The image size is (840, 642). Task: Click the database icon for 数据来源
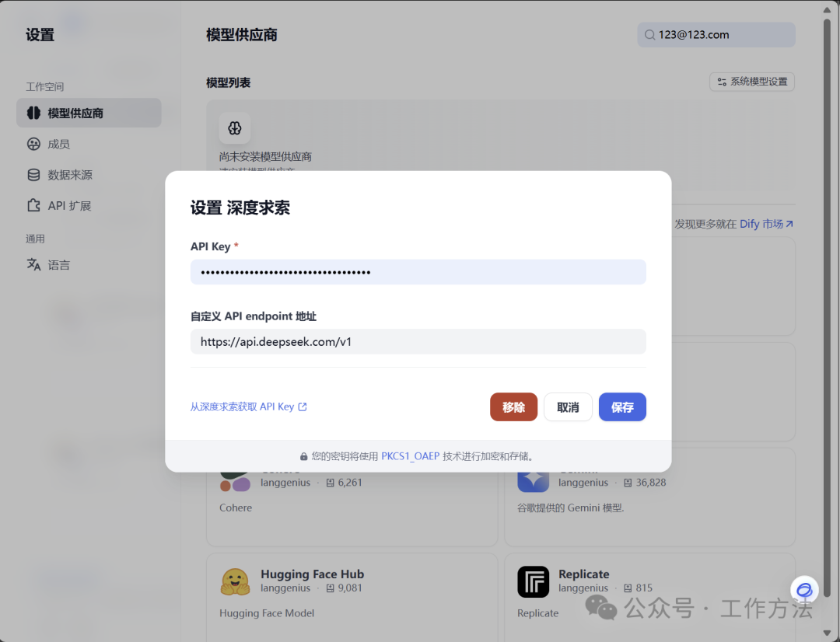(33, 175)
